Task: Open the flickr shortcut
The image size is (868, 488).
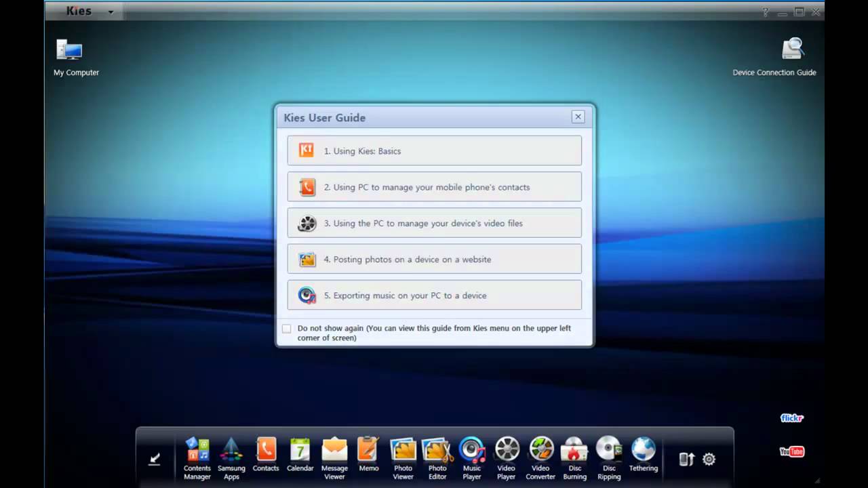Action: [791, 418]
